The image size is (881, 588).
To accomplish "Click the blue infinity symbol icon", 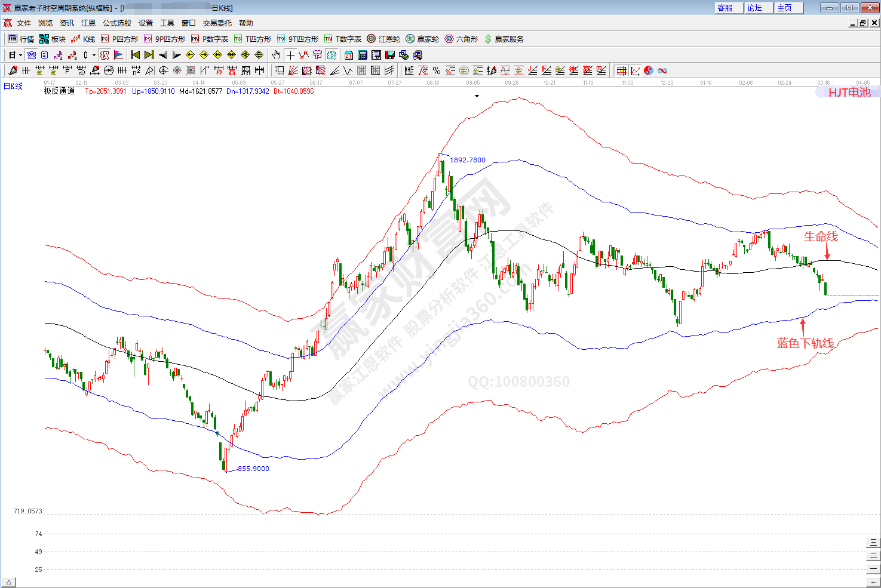I will (662, 70).
